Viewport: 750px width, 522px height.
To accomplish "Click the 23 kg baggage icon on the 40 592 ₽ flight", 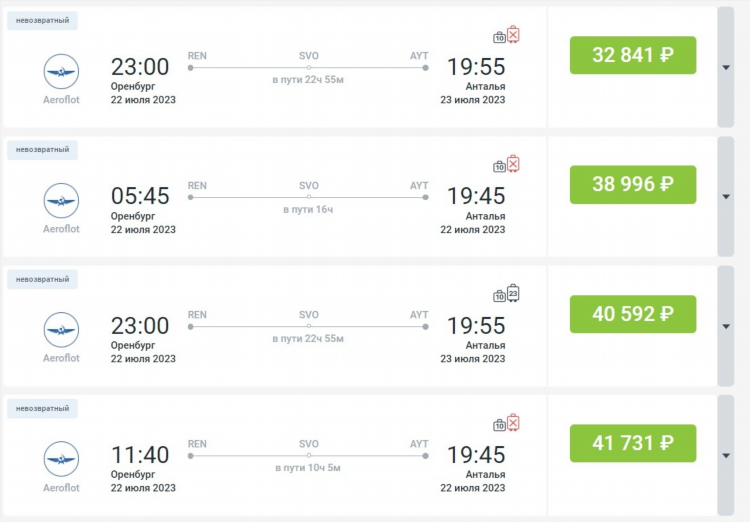I will click(513, 293).
